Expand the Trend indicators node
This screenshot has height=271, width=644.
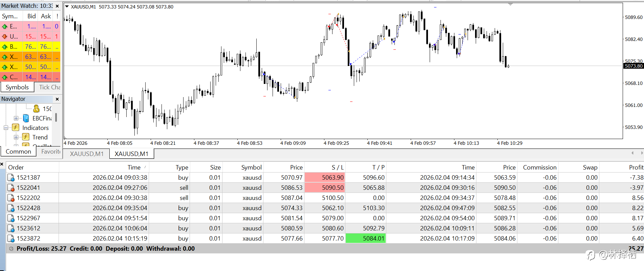pos(16,137)
